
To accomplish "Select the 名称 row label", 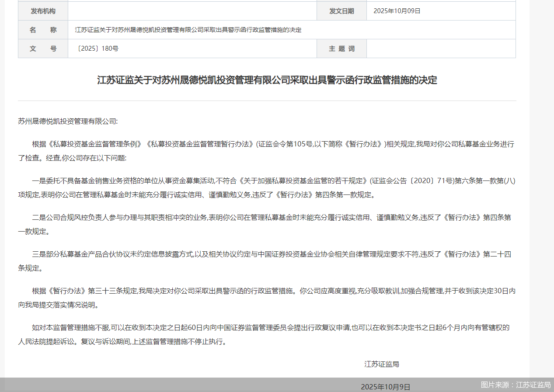I will tap(42, 30).
